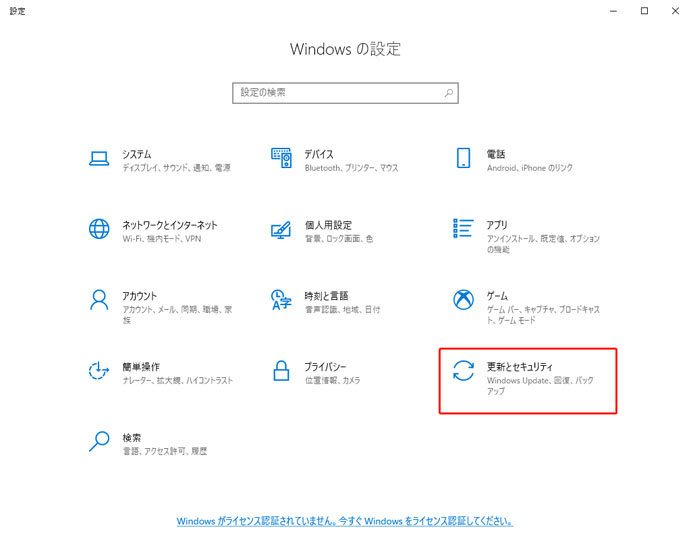Image resolution: width=691 pixels, height=540 pixels.
Task: Click 'ナレーター、拡大鏡、ハイコントラスト' description
Action: [178, 380]
